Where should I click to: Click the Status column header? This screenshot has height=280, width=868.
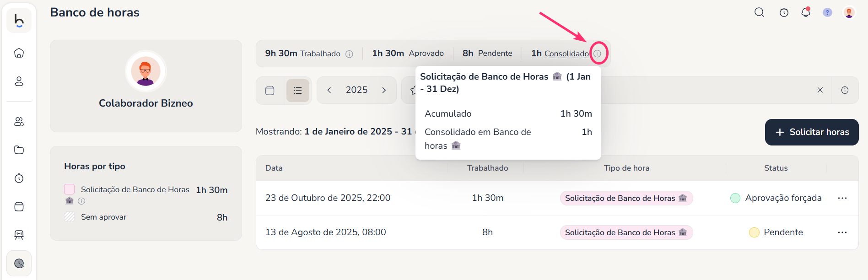click(776, 168)
